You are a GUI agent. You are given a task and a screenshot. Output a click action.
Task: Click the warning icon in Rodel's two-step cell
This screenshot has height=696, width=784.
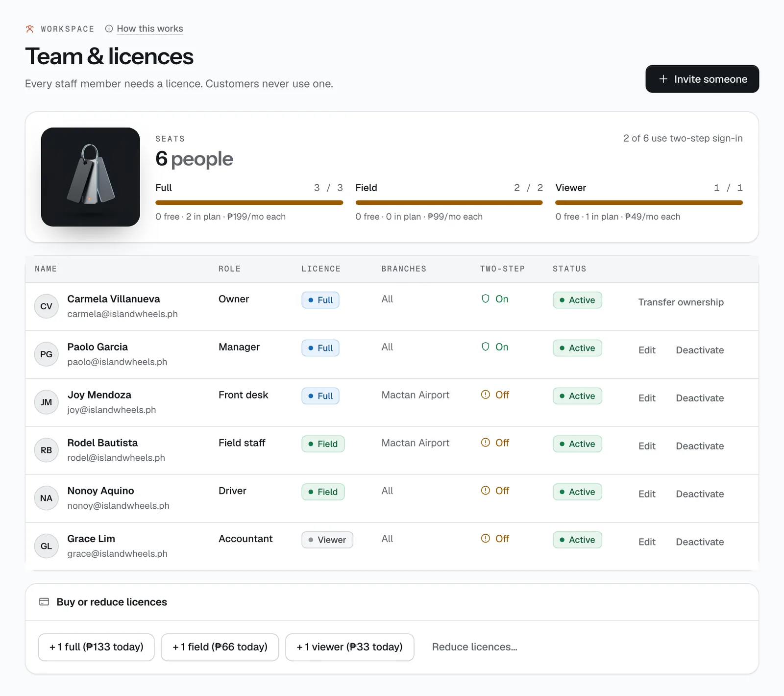486,443
